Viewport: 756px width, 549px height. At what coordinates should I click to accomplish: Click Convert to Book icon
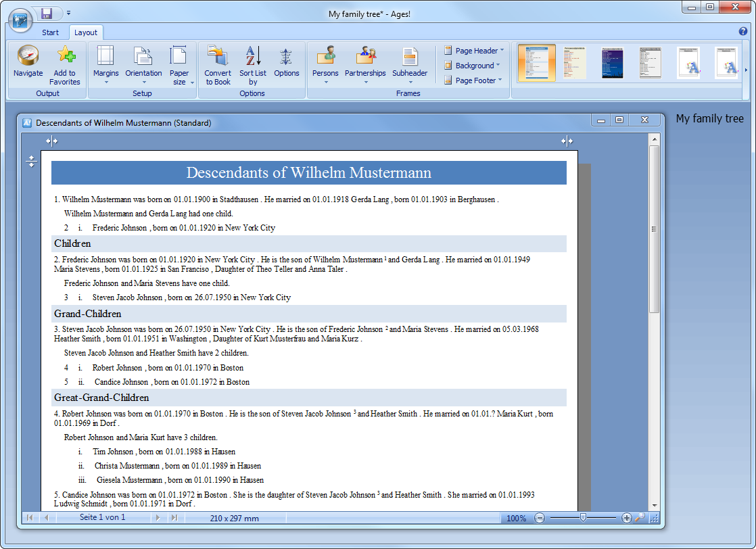pyautogui.click(x=218, y=57)
